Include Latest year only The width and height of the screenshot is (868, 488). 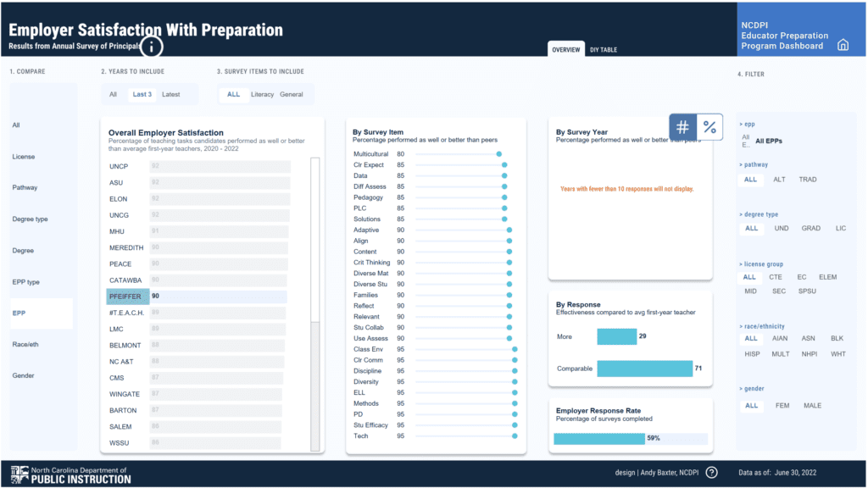[x=170, y=95]
